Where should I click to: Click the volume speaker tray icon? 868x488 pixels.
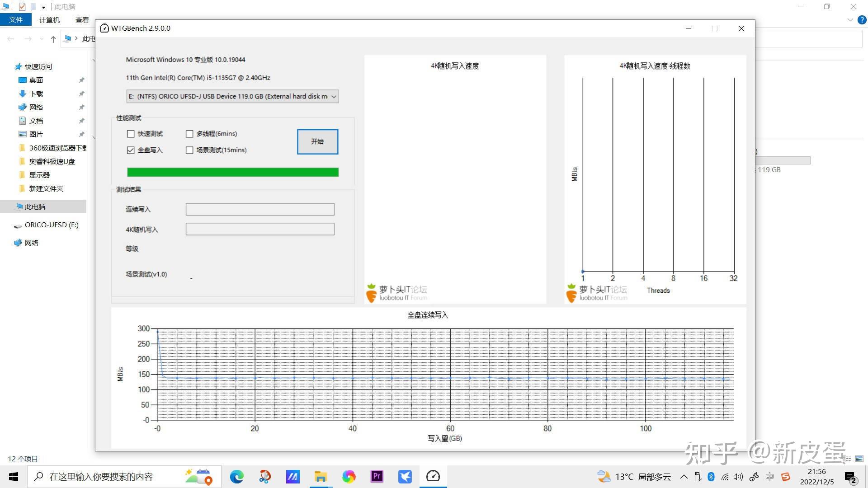pos(738,477)
